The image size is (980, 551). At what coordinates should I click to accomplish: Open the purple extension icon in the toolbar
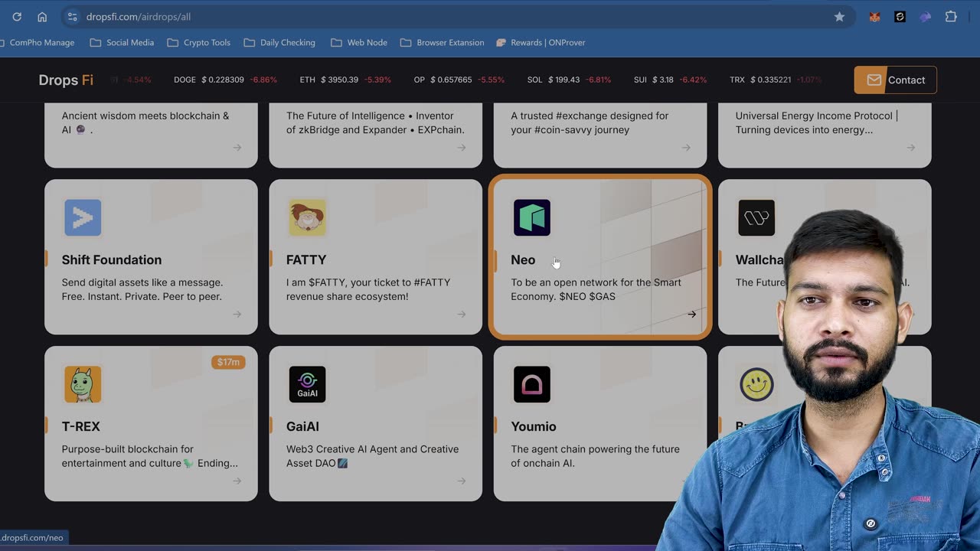(925, 17)
